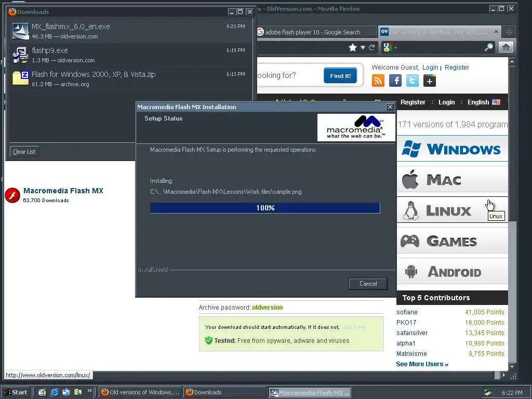The image size is (532, 399).
Task: Click the Login link near Welcome Guest
Action: click(430, 67)
